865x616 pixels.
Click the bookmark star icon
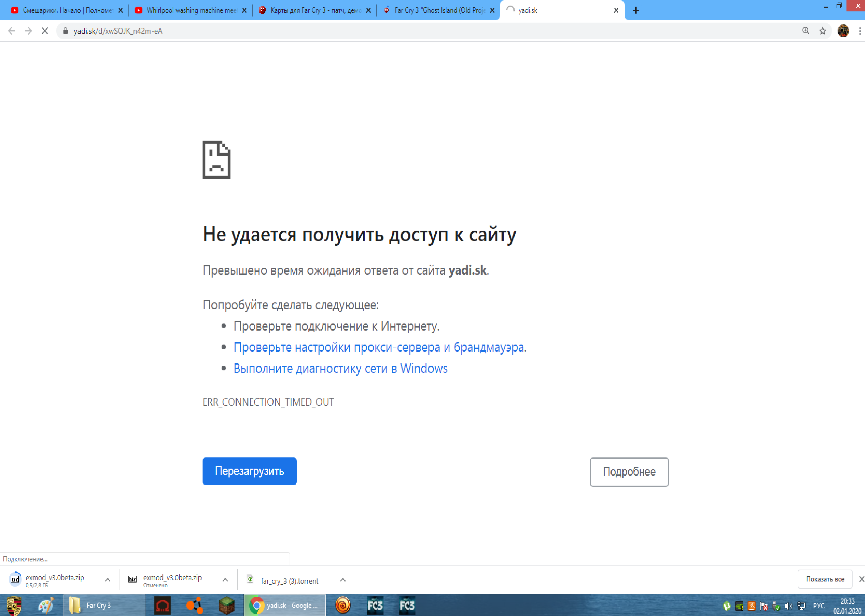(822, 31)
